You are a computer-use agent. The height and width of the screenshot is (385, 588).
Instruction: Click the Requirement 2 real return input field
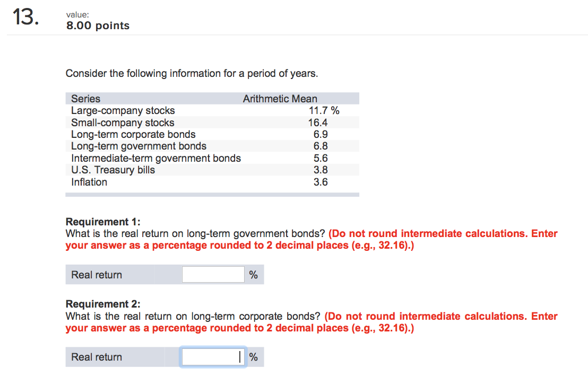coord(213,356)
